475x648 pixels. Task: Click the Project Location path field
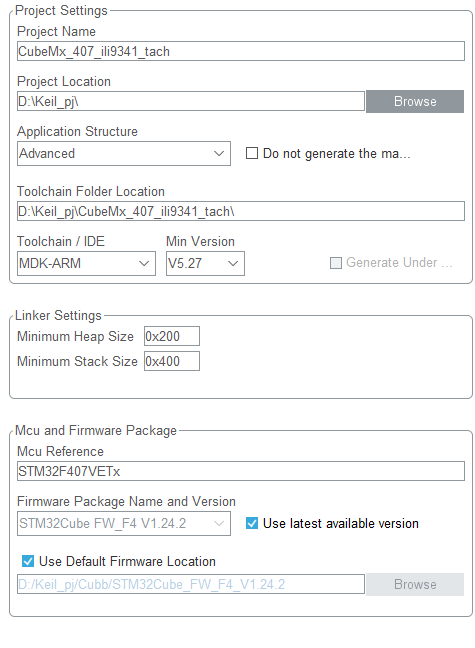coord(191,101)
